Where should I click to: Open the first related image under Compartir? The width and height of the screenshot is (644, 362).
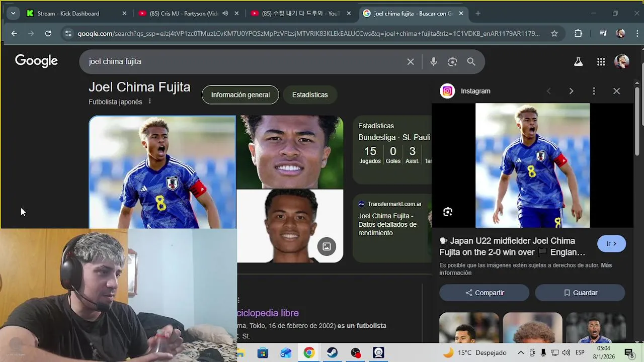coord(469,328)
